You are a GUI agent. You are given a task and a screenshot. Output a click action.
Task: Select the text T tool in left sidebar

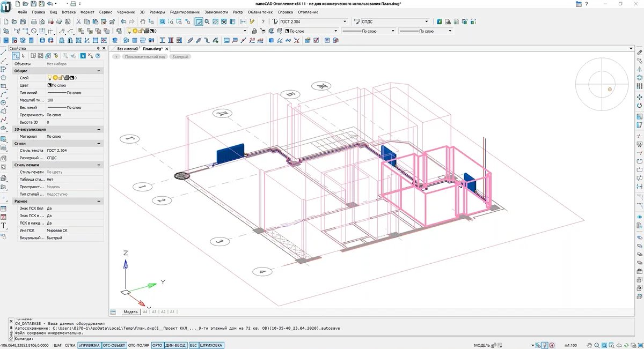tap(4, 226)
